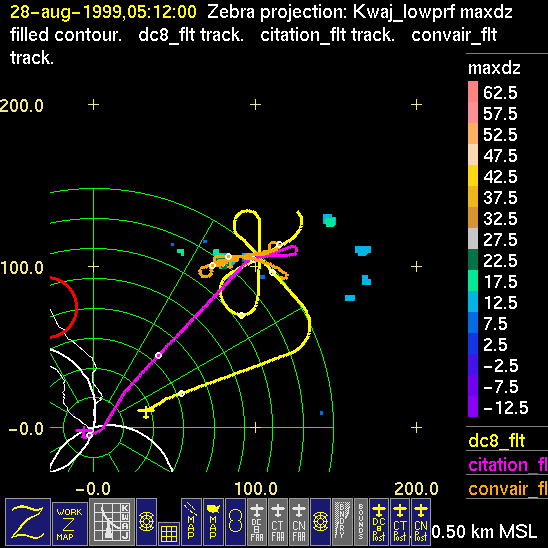Toggle the CT FAA track icon
The height and width of the screenshot is (548, 548).
click(x=278, y=522)
